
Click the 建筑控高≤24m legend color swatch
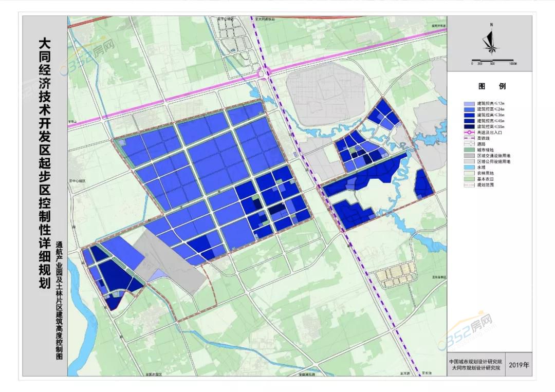469,109
